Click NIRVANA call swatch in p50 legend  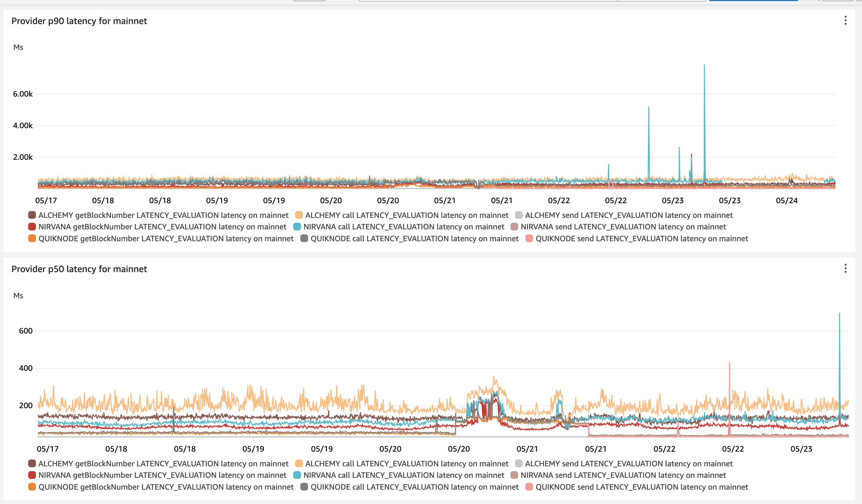297,475
